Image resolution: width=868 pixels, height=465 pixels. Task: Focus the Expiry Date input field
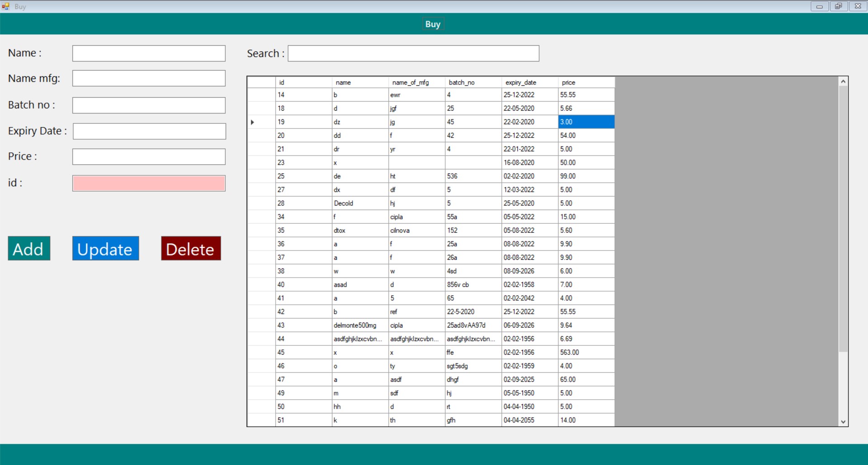coord(149,132)
